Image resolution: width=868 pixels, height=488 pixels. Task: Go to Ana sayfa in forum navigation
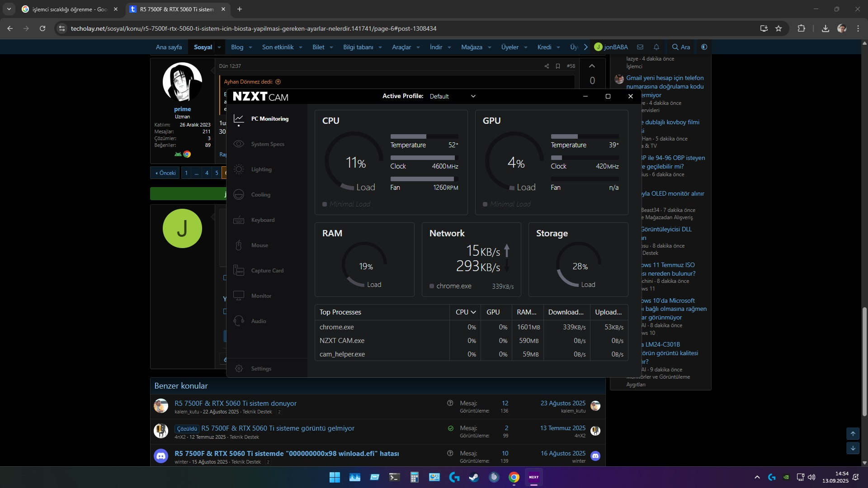point(169,47)
